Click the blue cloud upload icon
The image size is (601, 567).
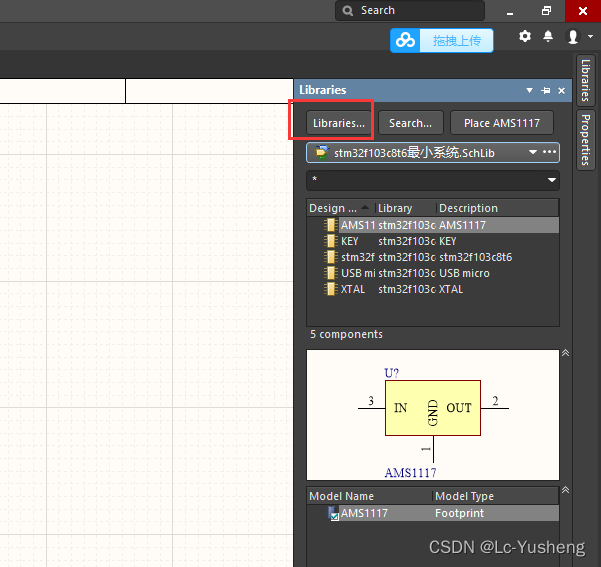tap(405, 40)
